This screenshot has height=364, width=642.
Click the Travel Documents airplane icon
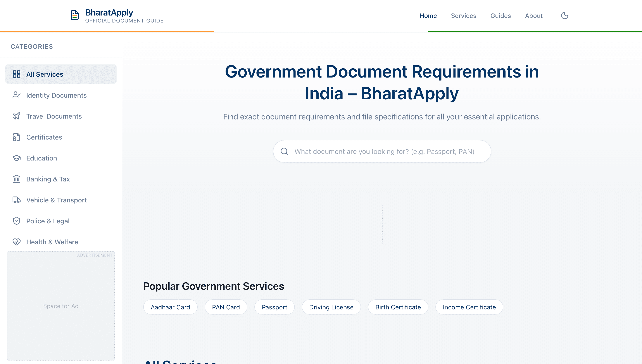point(17,116)
